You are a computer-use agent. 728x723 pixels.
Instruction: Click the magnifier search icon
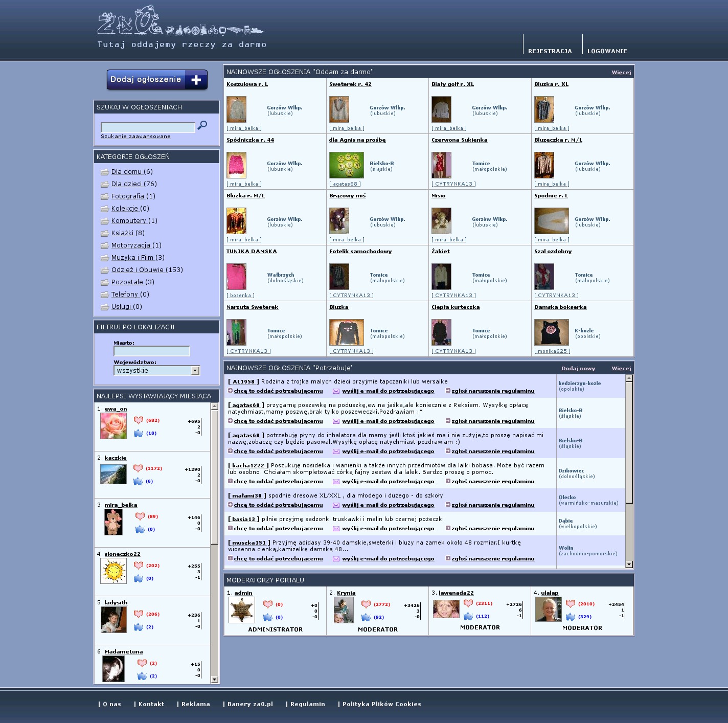tap(202, 125)
